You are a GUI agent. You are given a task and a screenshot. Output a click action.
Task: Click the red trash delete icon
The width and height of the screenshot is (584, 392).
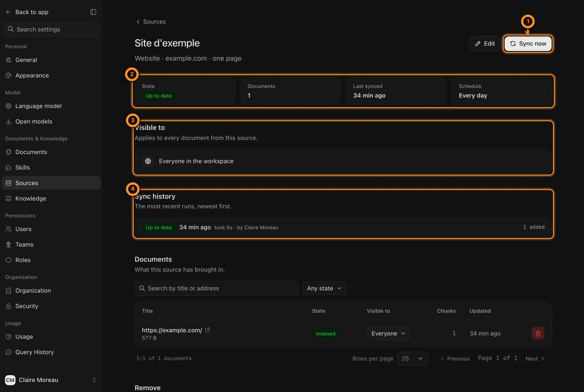[538, 333]
